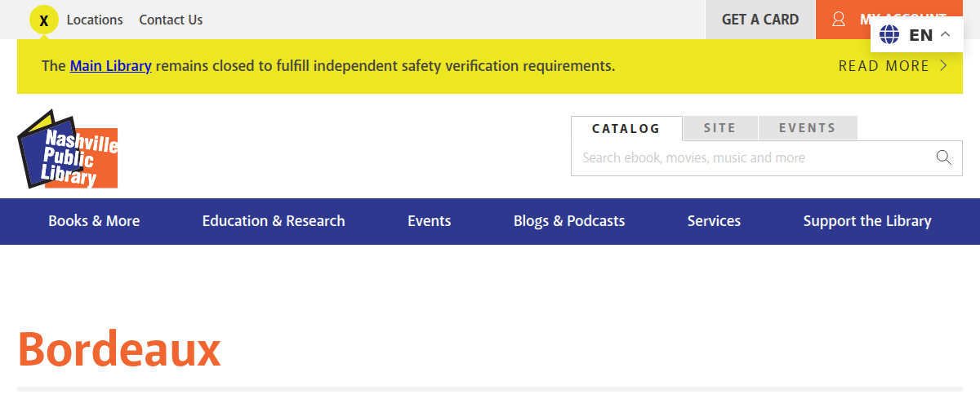Open the Blogs & Podcasts menu

[569, 221]
